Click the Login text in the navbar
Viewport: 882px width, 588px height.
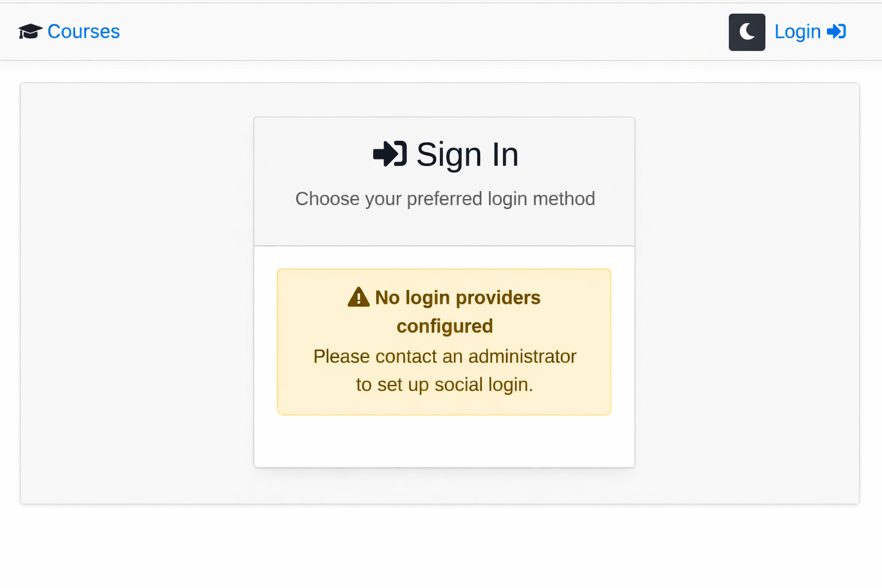tap(797, 32)
